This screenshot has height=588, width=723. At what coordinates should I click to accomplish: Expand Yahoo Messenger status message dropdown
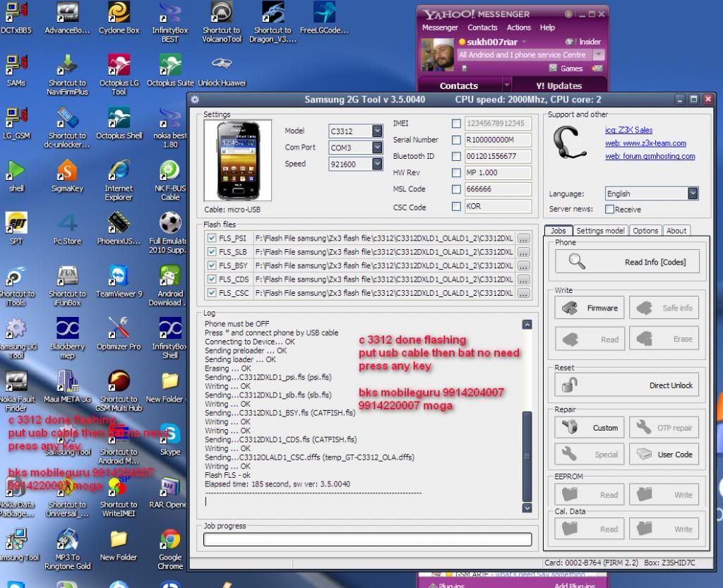pyautogui.click(x=599, y=55)
